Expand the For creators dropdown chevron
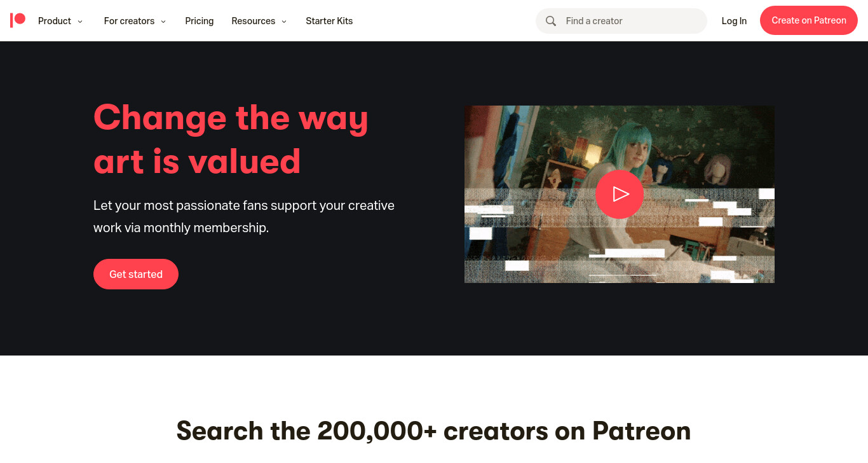This screenshot has height=463, width=868. click(x=163, y=22)
